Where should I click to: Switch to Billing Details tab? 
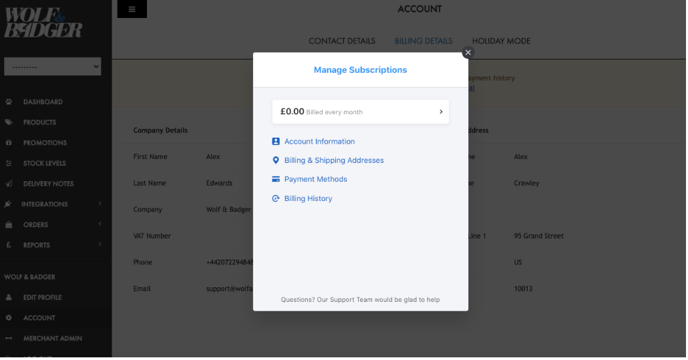(423, 41)
